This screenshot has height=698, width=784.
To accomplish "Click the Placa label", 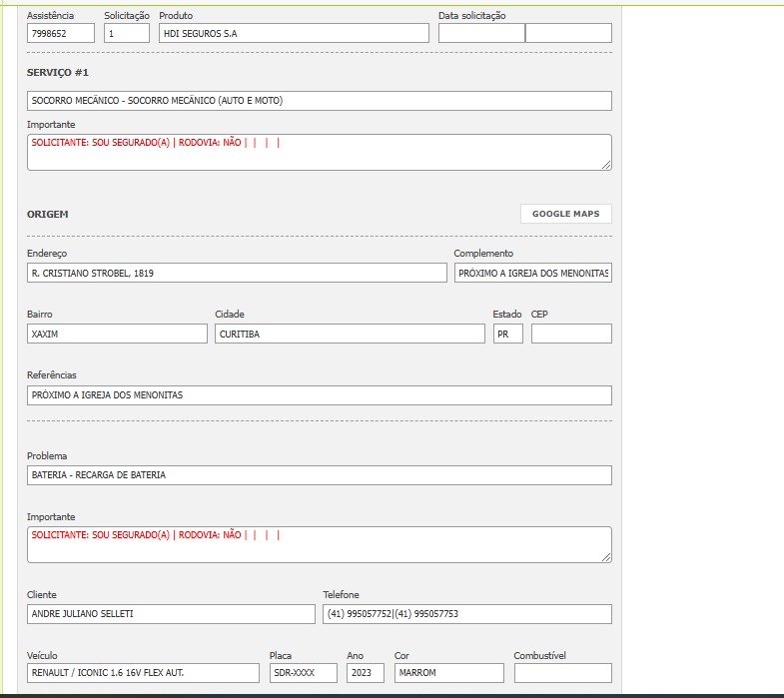I will click(x=281, y=655).
